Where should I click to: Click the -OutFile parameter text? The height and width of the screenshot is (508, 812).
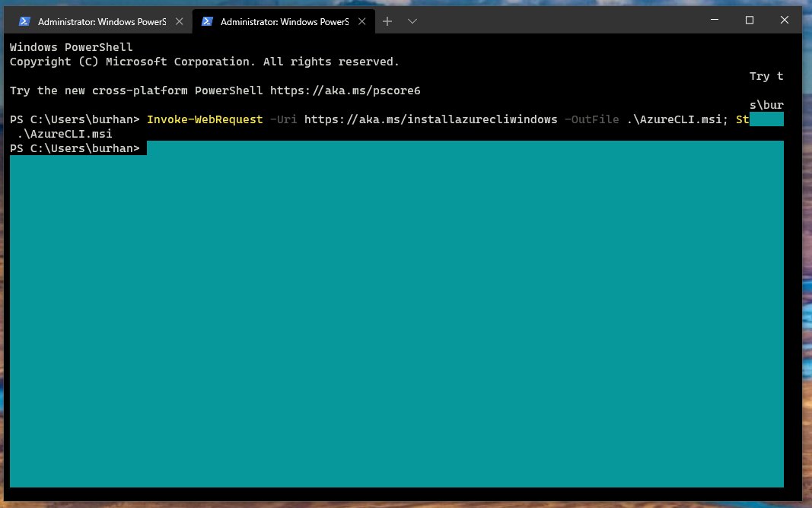tap(591, 119)
